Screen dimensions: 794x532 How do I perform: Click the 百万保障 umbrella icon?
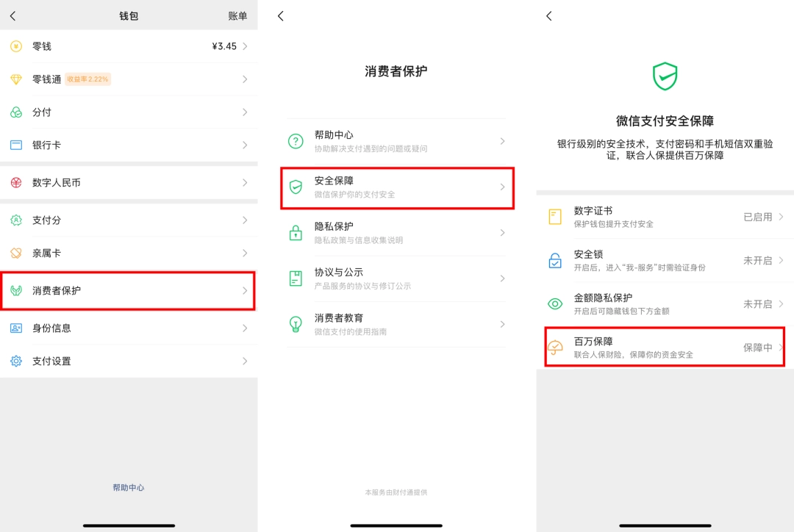(555, 348)
